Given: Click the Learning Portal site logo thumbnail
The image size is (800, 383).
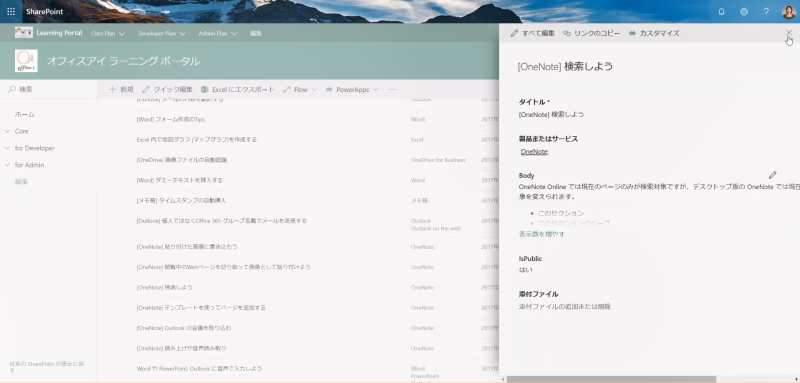Looking at the screenshot, I should point(23,33).
